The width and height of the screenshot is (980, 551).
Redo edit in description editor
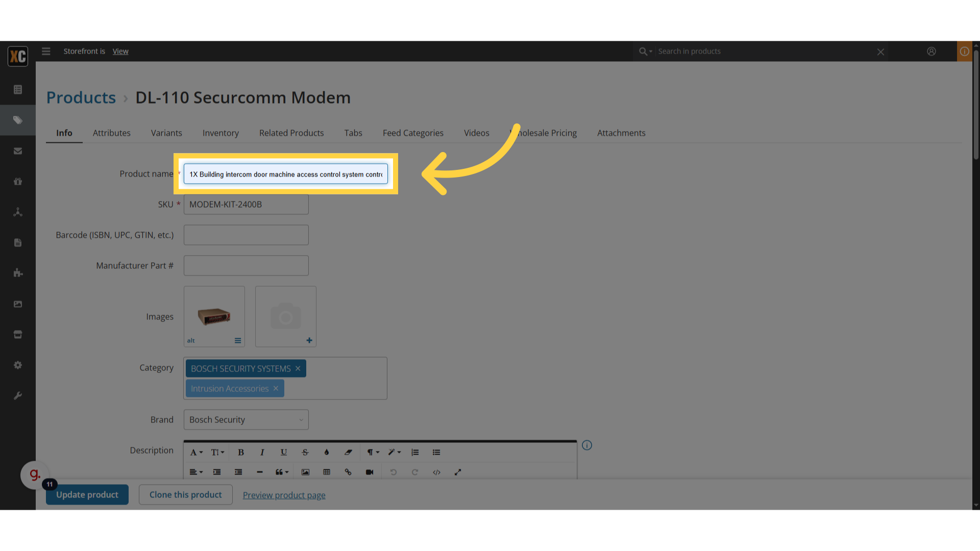[415, 472]
